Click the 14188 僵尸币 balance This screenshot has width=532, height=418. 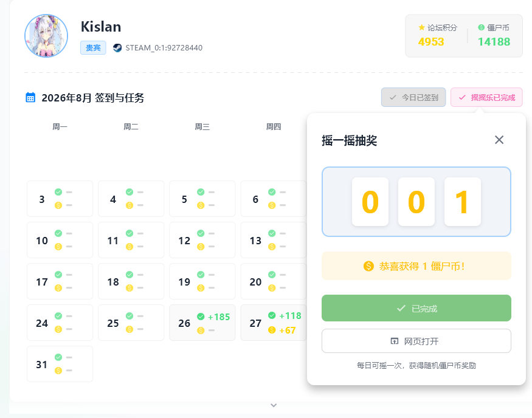[x=494, y=42]
